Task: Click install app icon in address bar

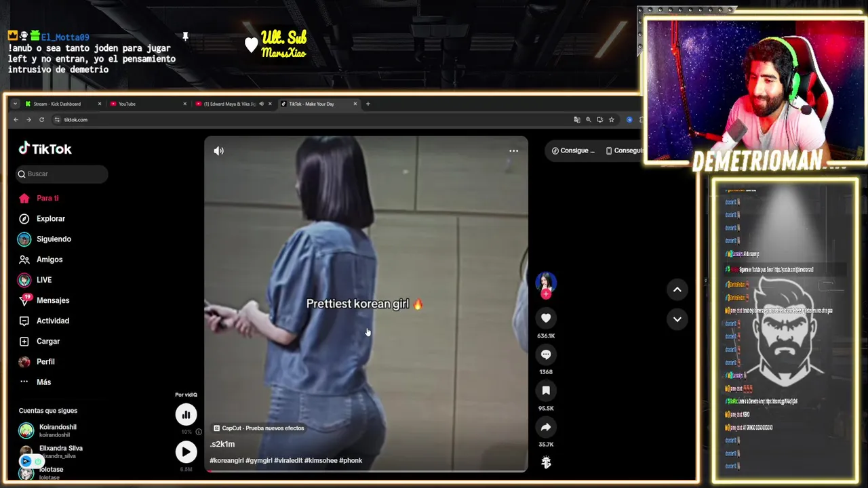Action: [599, 120]
